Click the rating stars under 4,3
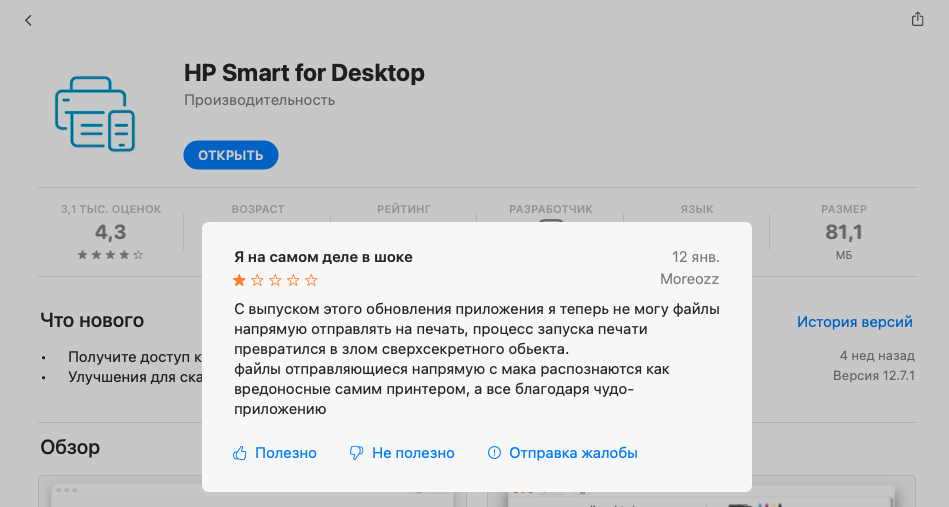This screenshot has height=507, width=949. pyautogui.click(x=111, y=255)
